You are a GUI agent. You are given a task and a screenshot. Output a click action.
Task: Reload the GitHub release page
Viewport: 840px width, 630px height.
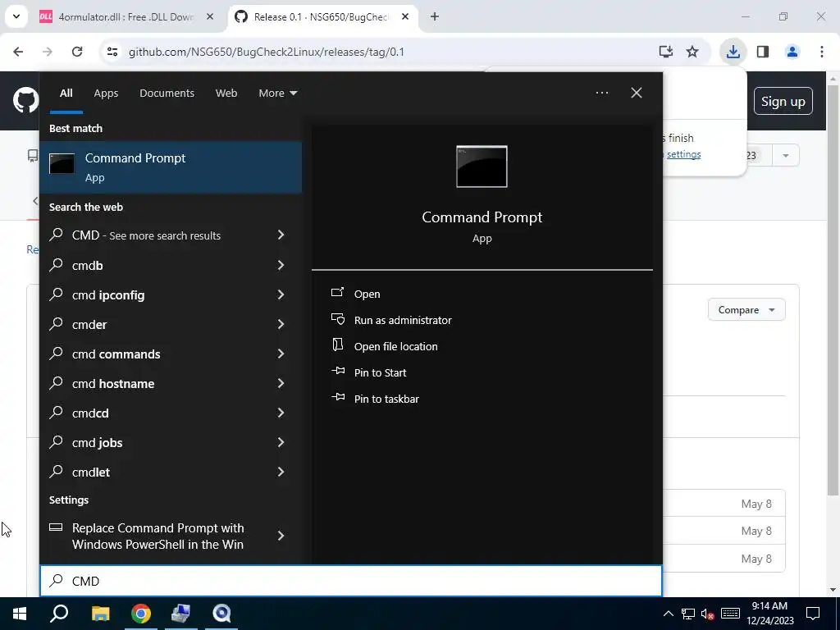(77, 52)
